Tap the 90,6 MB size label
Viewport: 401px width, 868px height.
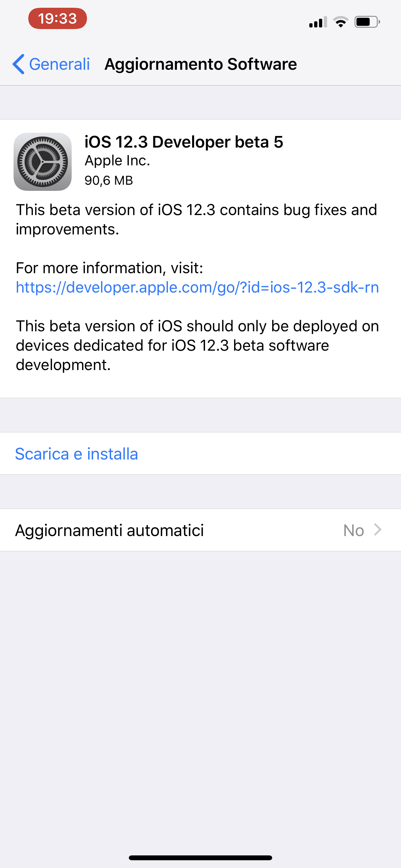[x=109, y=180]
